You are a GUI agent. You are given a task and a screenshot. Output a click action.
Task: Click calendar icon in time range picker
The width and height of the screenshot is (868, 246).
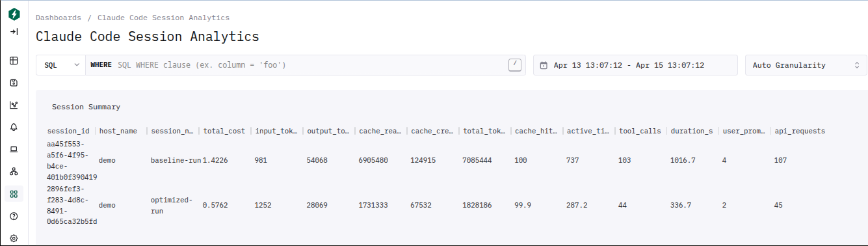tap(544, 66)
